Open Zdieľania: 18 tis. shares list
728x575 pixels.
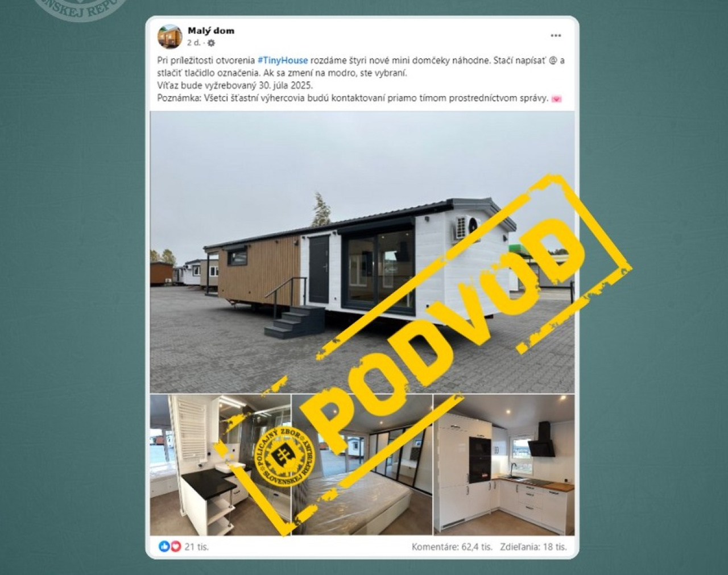533,547
